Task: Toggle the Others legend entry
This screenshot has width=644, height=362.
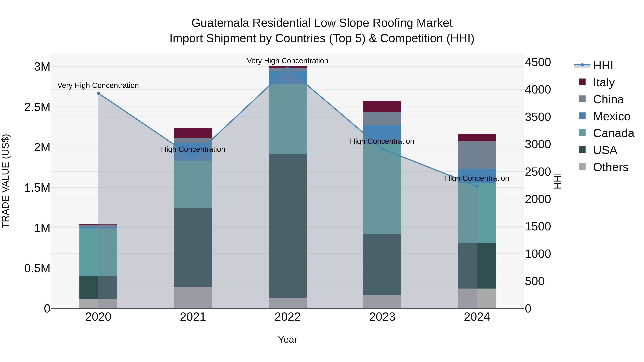Action: click(x=604, y=167)
